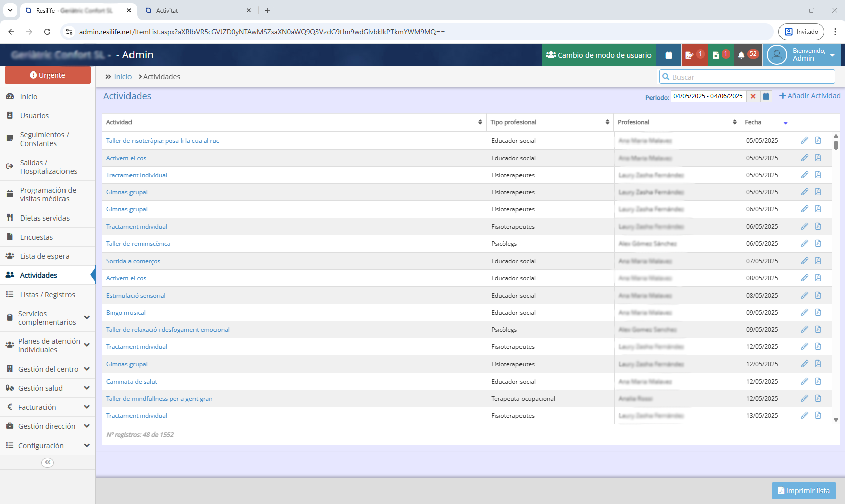
Task: Open browser menu three dots
Action: [x=835, y=32]
